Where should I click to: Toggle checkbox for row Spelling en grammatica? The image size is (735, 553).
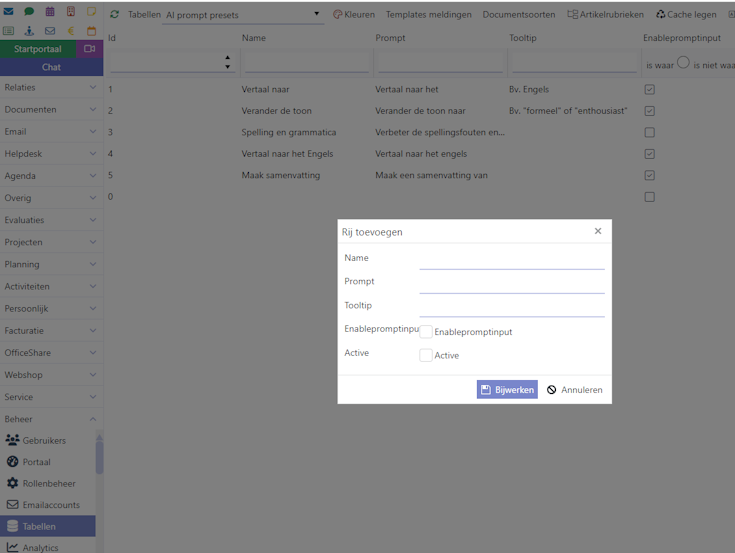[649, 133]
